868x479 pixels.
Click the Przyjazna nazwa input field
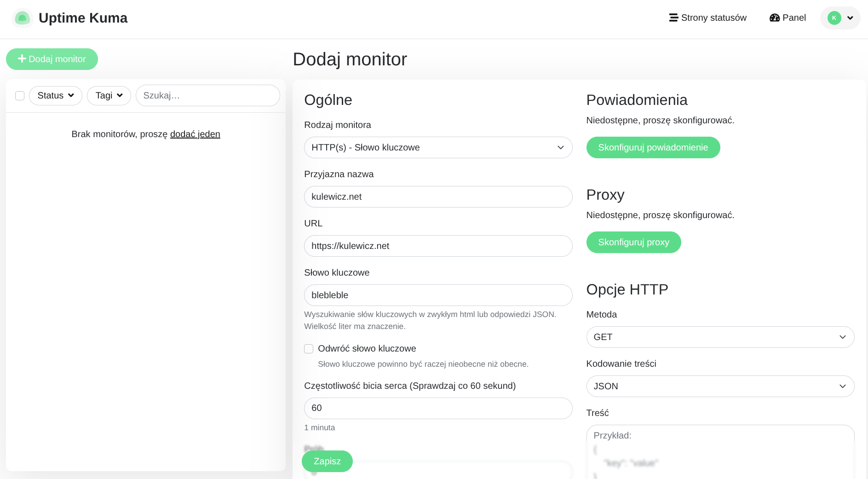pos(438,197)
